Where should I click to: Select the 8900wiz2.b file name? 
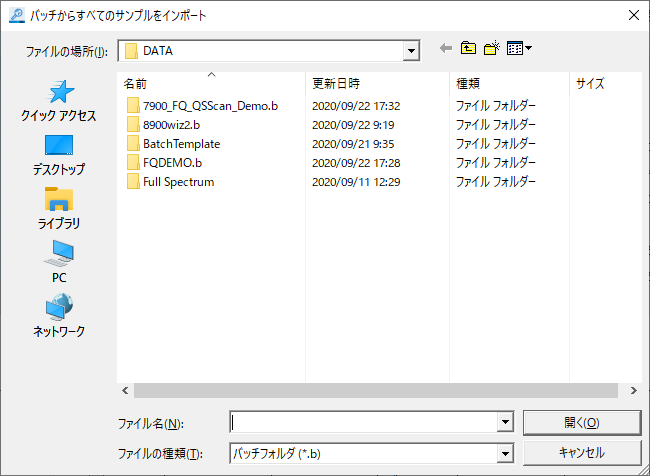[171, 125]
